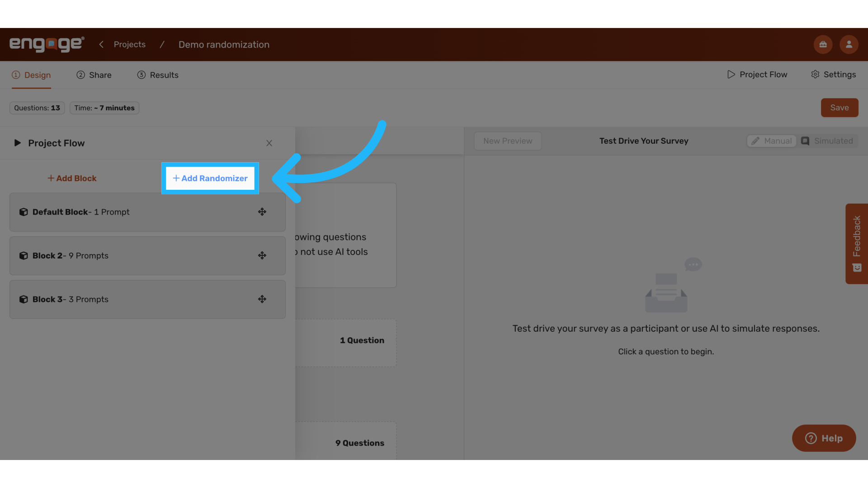Click the Questions: 13 badge
The image size is (868, 488).
[37, 108]
